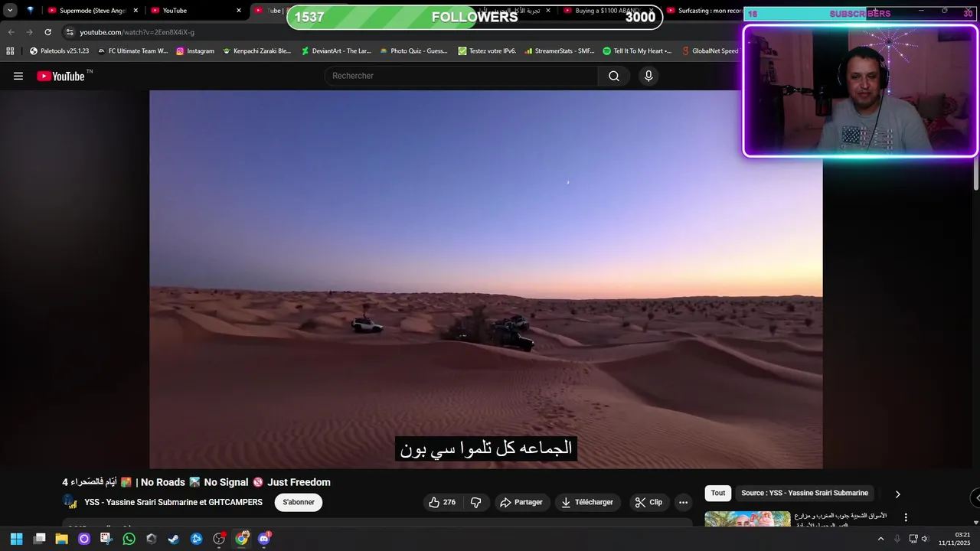Open site information icon in address bar

(70, 32)
